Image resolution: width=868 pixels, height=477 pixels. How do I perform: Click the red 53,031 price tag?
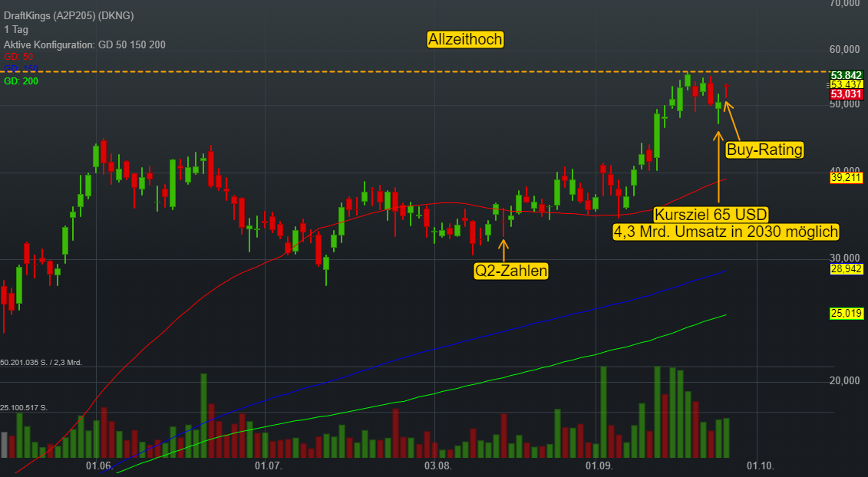point(847,94)
